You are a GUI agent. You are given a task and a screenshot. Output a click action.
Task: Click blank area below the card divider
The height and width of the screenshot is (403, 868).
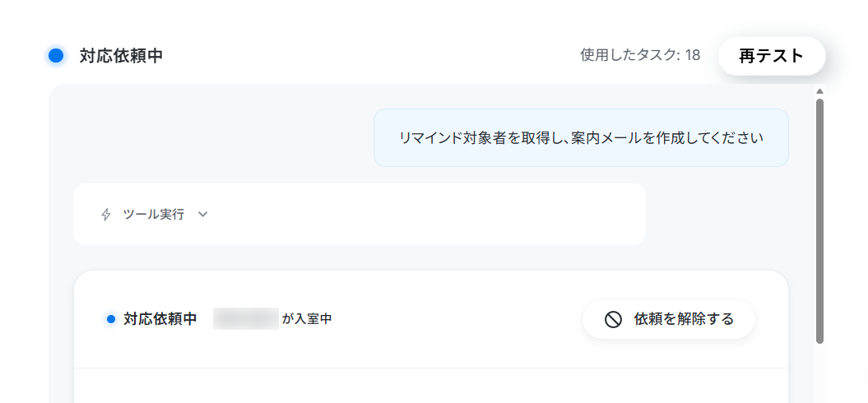(430, 386)
